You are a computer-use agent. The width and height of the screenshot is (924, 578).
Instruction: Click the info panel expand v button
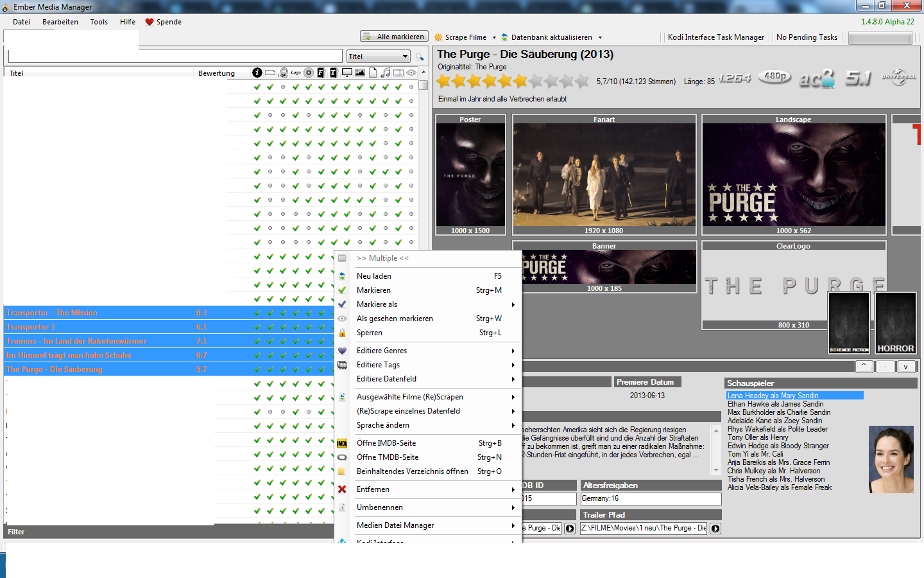[x=905, y=367]
